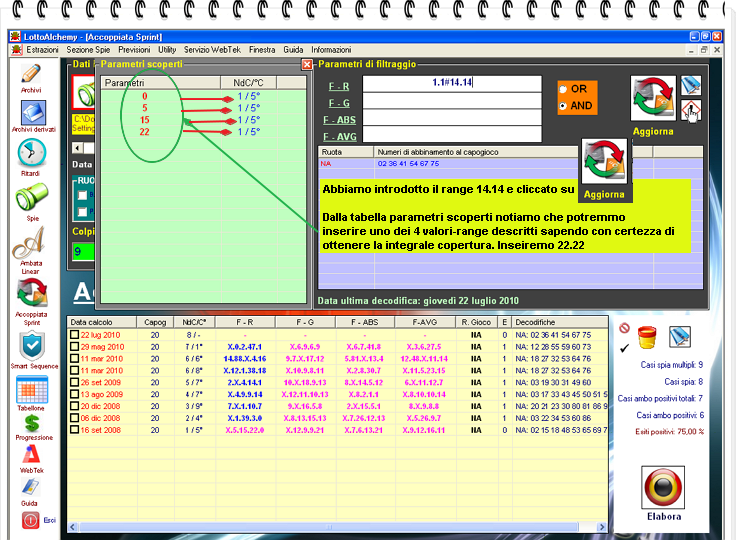Sort by the Data calcolo column header
736x540 pixels.
tap(102, 322)
